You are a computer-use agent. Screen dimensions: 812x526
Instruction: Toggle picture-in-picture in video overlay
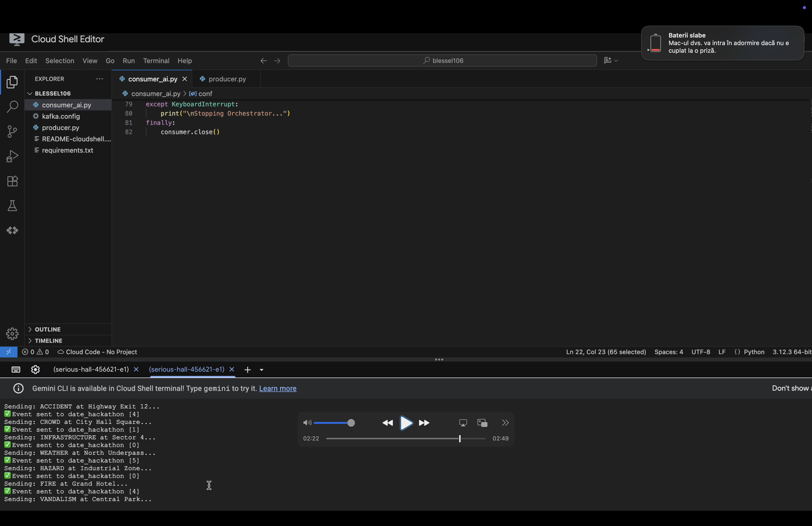click(482, 423)
